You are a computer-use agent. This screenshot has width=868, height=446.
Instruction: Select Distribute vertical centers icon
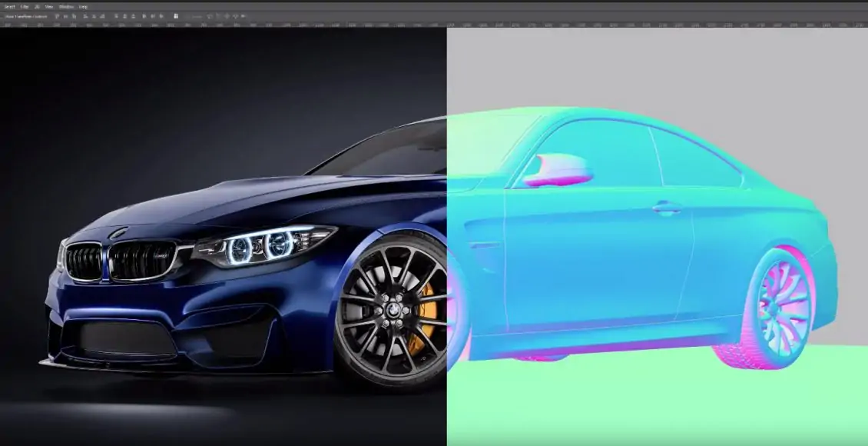click(124, 15)
